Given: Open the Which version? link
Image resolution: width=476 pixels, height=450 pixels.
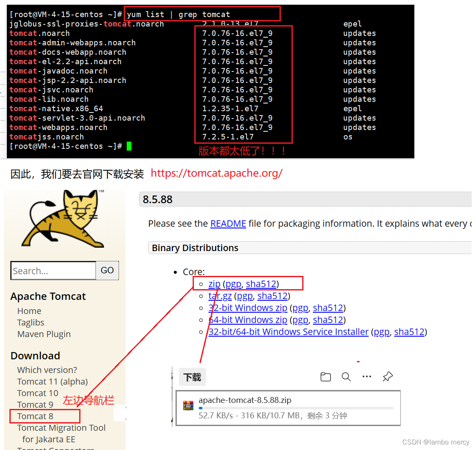Looking at the screenshot, I should point(47,370).
